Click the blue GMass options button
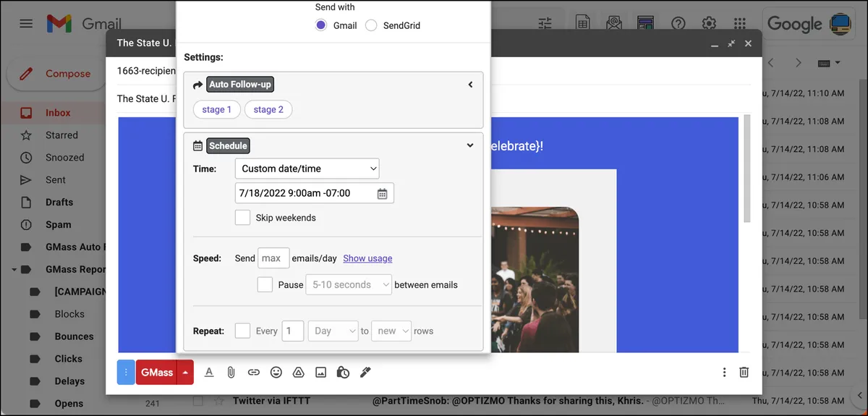 (126, 372)
